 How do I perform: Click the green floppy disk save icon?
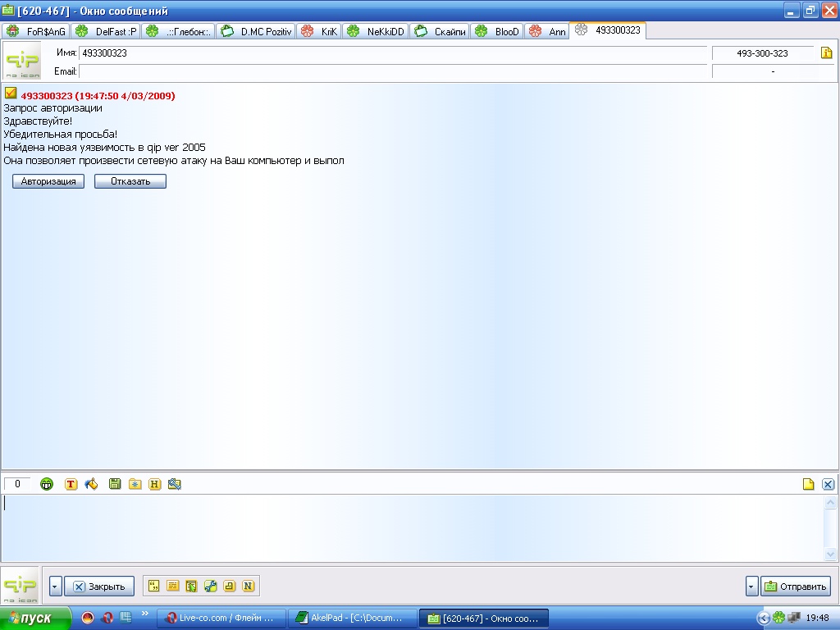tap(115, 484)
